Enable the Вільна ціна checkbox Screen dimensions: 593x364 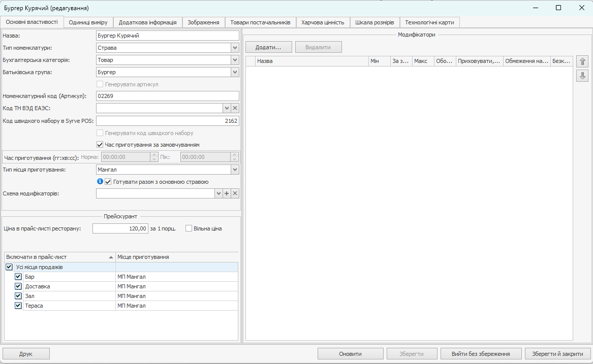tap(189, 228)
